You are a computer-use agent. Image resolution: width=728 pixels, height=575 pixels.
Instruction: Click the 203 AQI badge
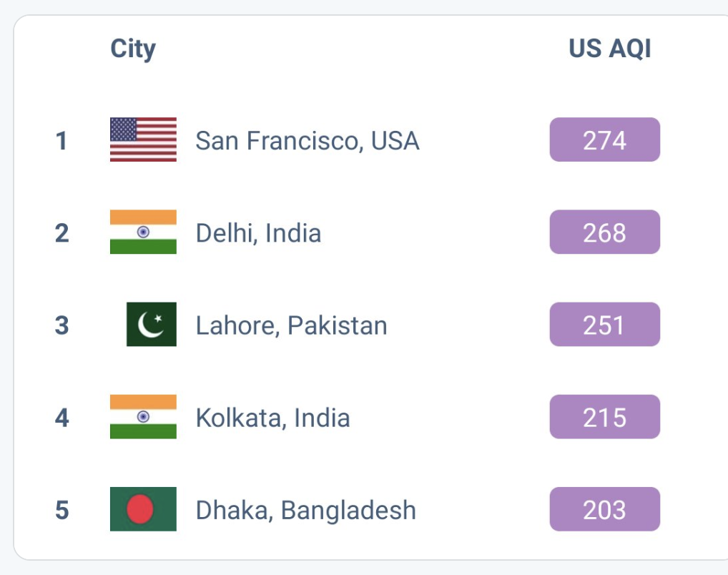pyautogui.click(x=604, y=509)
